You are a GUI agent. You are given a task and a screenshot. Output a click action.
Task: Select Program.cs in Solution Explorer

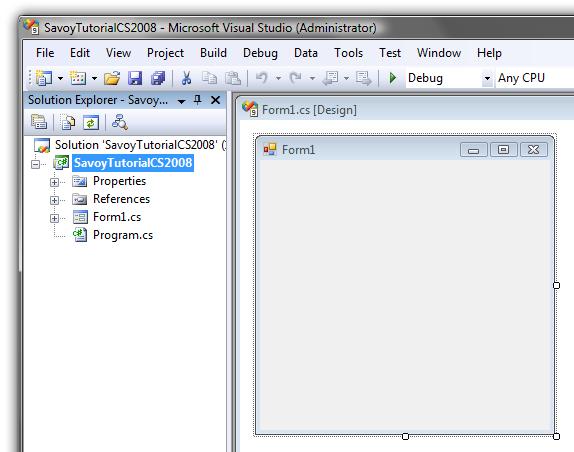click(x=123, y=235)
